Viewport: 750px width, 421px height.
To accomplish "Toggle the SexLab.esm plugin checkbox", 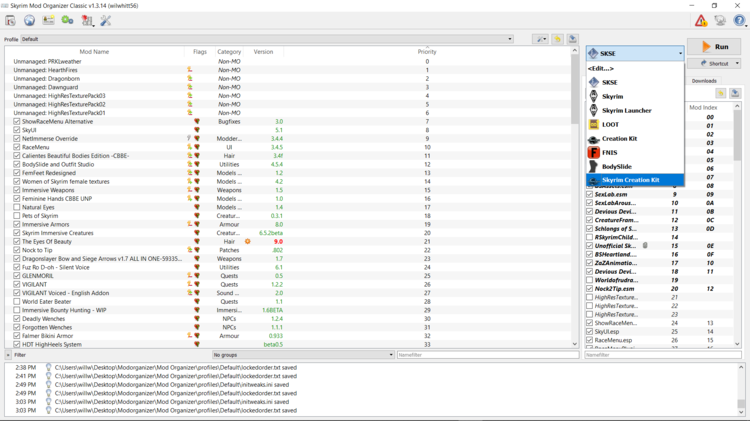I will click(590, 194).
